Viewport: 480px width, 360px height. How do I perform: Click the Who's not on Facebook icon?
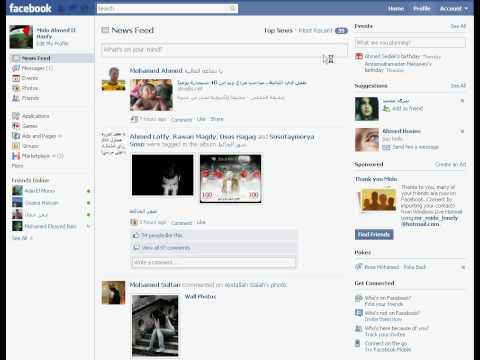358,313
